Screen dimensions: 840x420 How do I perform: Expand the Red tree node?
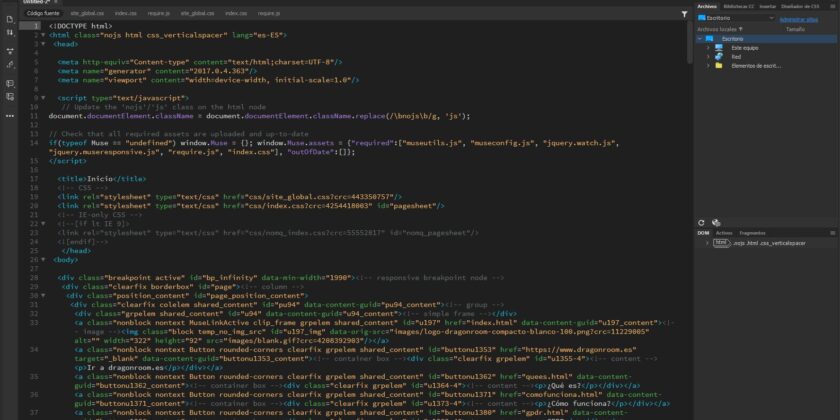coord(708,57)
